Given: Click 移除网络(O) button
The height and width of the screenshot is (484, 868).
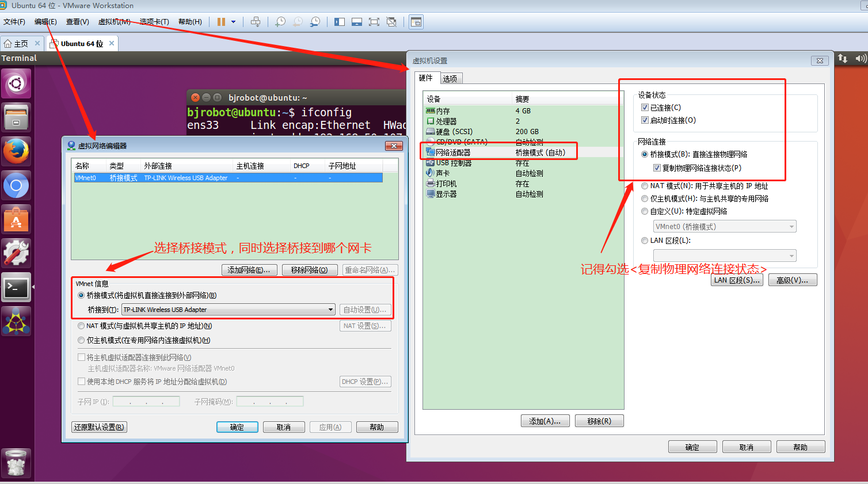Looking at the screenshot, I should [309, 270].
